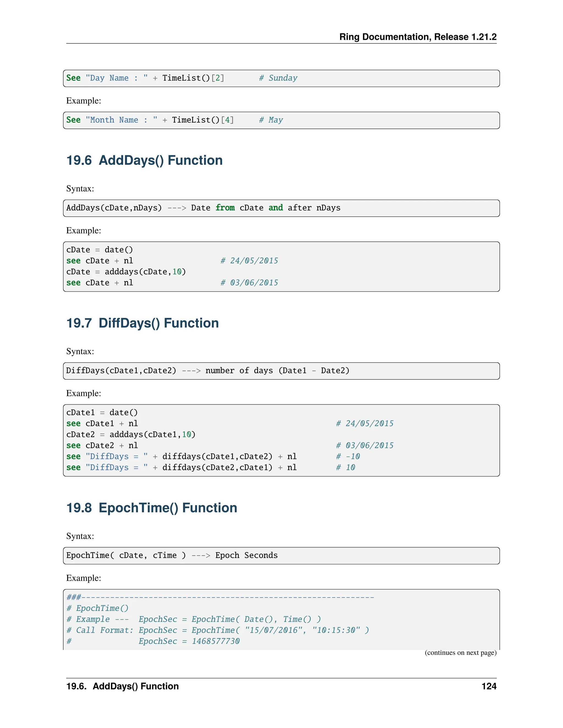563x728 pixels.
Task: Click the EpochSec = 1468577730 comment
Action: (x=189, y=641)
